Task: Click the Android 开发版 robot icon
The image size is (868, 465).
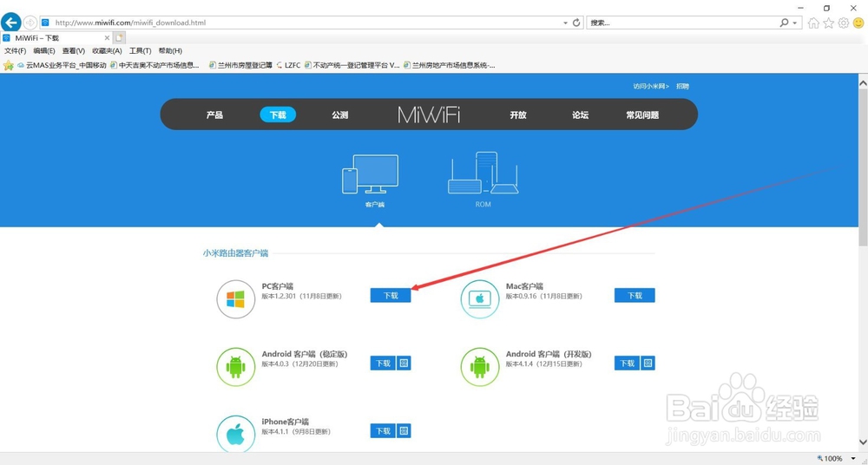Action: [480, 366]
